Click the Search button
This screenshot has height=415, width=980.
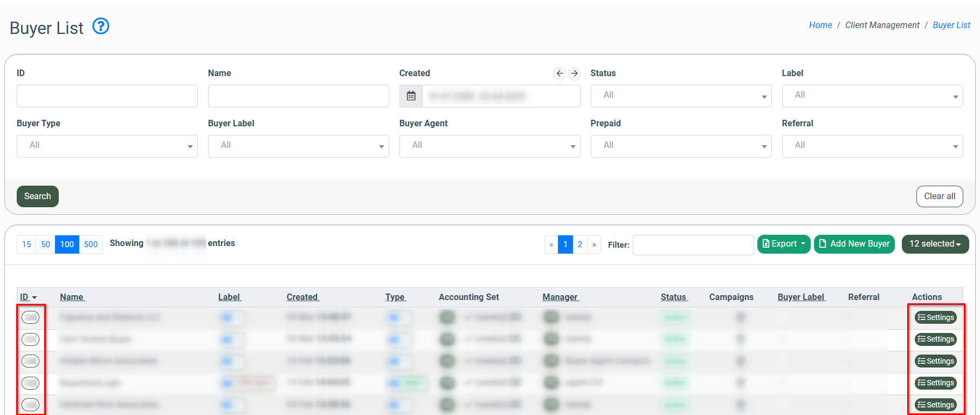(38, 196)
